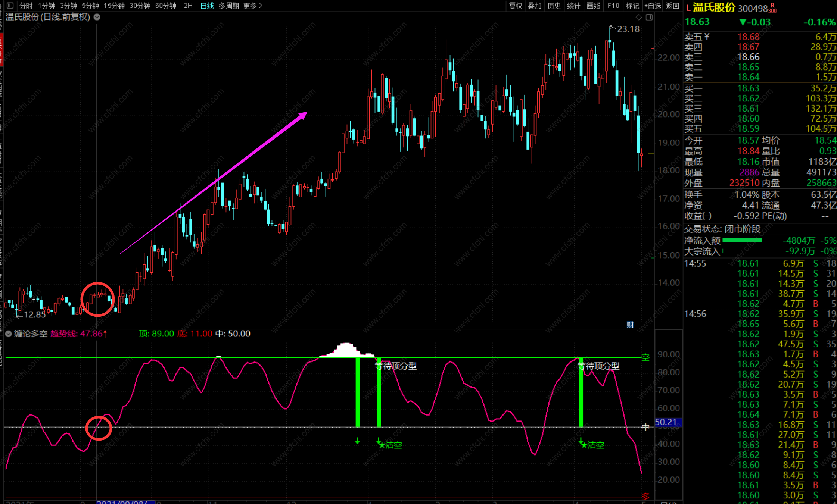Click the green 净流入额 bar
This screenshot has height=504, width=837.
click(x=742, y=241)
